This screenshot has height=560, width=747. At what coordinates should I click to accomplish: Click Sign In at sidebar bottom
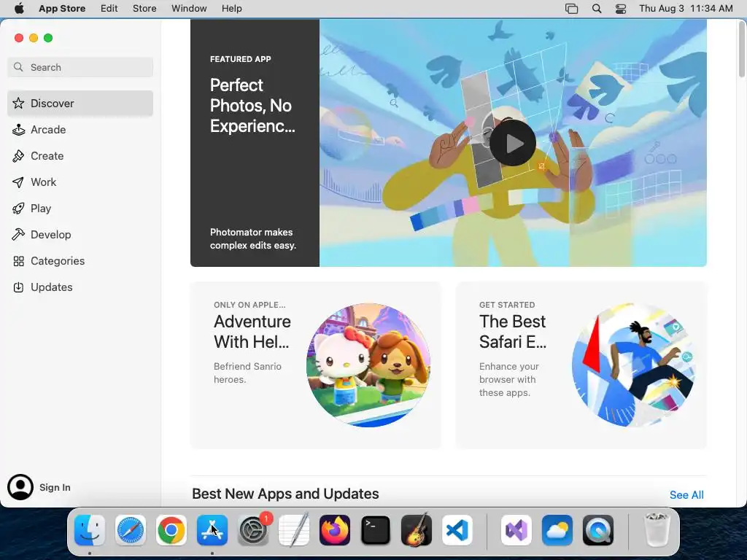pyautogui.click(x=55, y=487)
